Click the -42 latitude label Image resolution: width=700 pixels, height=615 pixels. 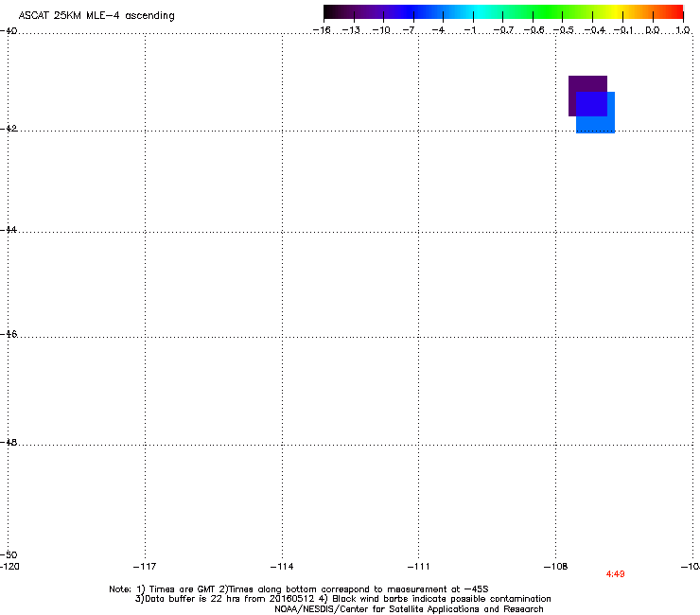coord(9,128)
